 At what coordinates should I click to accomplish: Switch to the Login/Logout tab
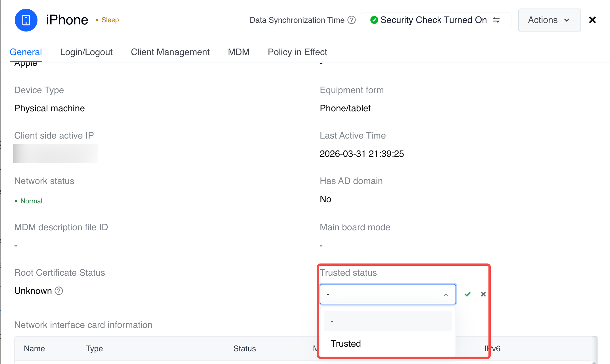pos(86,52)
